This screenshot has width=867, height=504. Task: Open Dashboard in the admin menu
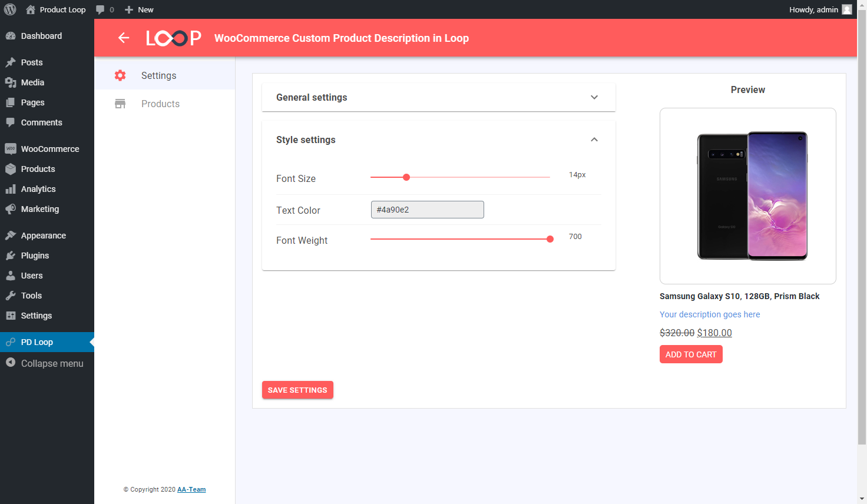pos(47,36)
